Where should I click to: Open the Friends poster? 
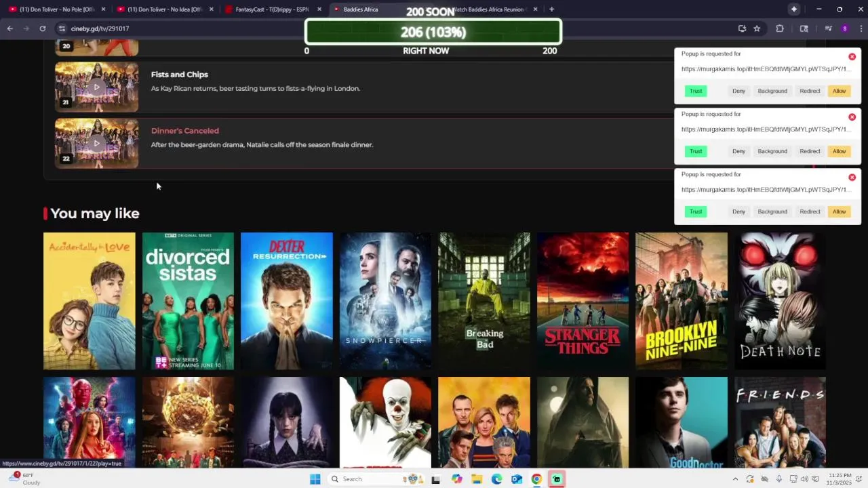click(x=780, y=422)
